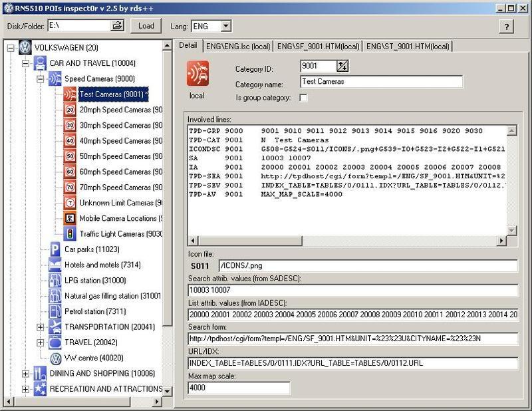532x411 pixels.
Task: Open the ENG\ENG.lsc (local) tab
Action: point(238,46)
